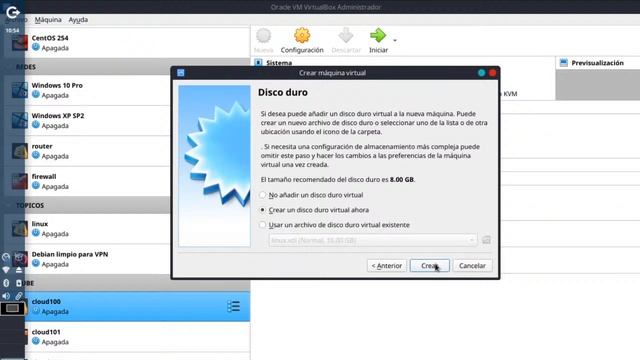
Task: Click the Configuración gear toolbar icon
Action: [x=302, y=36]
